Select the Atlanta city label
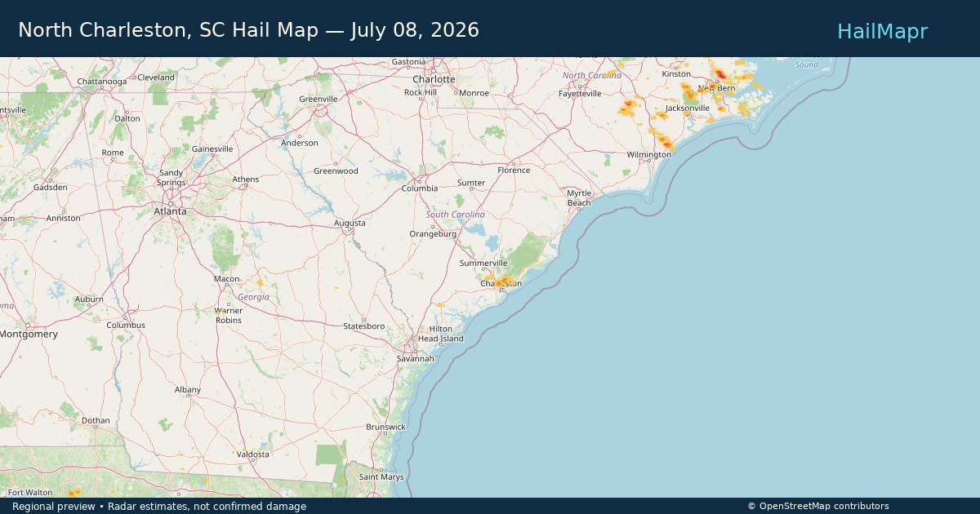Viewport: 980px width, 514px height. point(171,211)
